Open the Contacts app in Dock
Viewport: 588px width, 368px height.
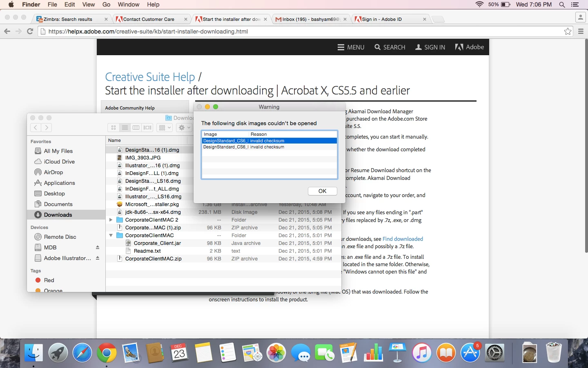point(155,352)
